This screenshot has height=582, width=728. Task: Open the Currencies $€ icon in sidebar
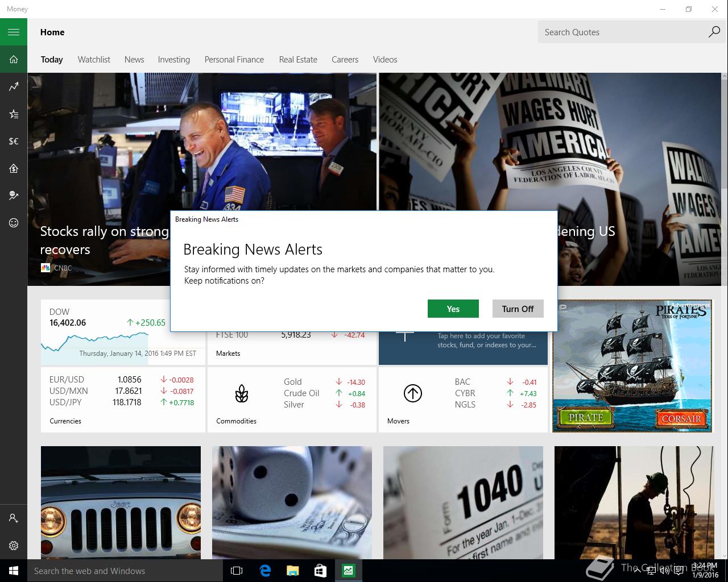point(14,141)
